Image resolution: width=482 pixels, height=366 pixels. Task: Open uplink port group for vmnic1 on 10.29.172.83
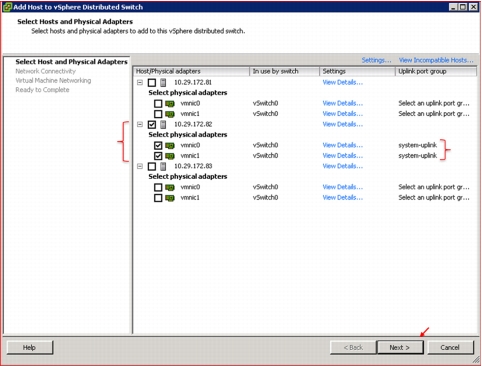434,197
